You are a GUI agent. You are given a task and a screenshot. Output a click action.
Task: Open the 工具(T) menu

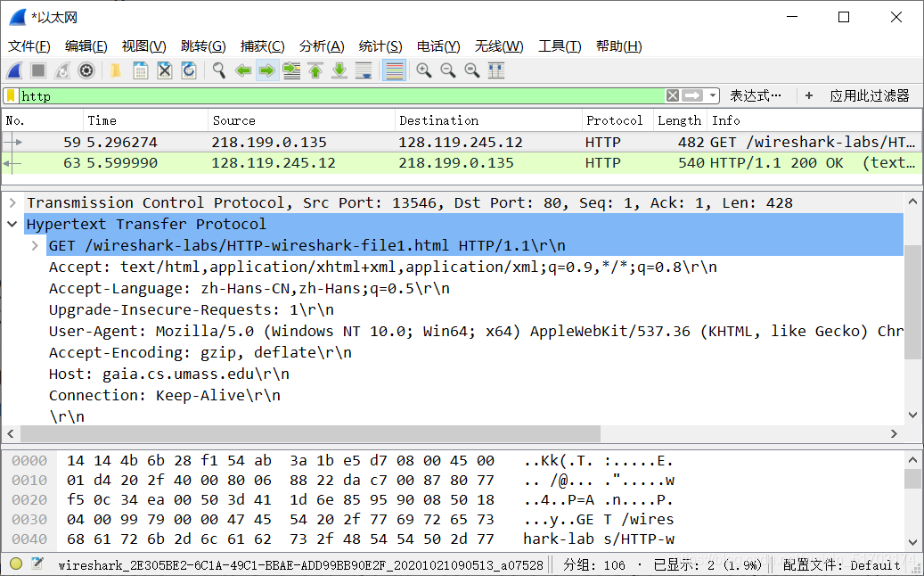[560, 46]
